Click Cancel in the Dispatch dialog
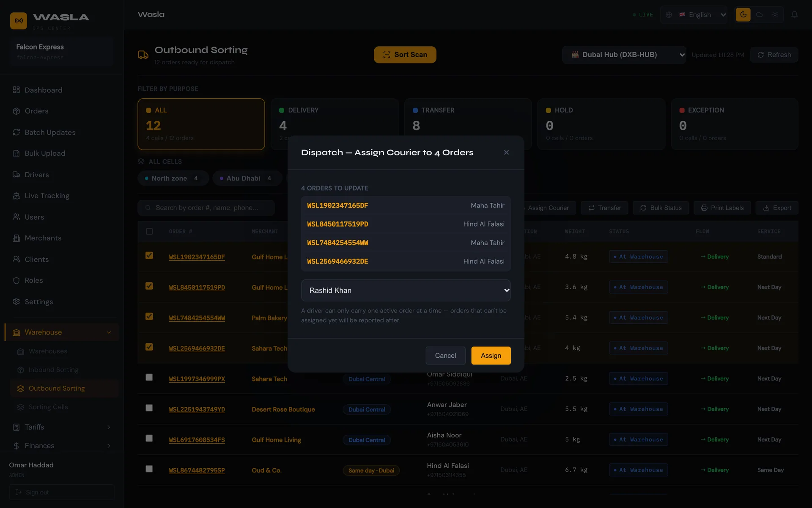The height and width of the screenshot is (508, 812). pyautogui.click(x=445, y=356)
